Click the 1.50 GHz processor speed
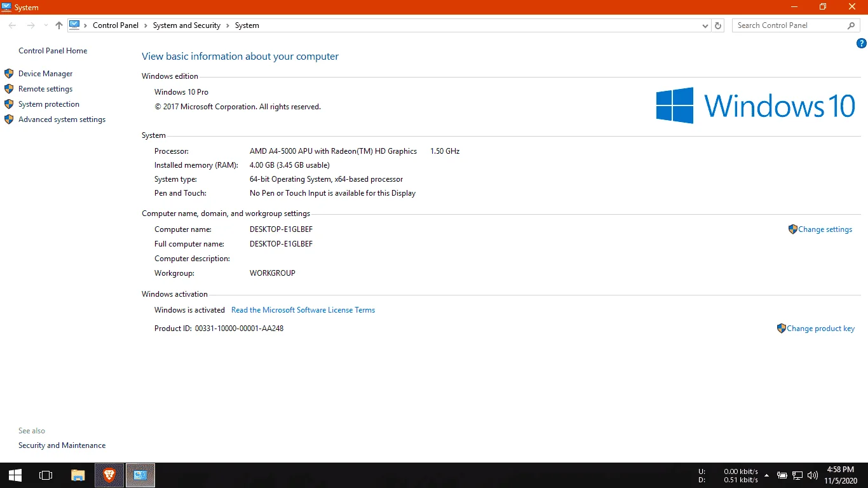 [x=445, y=151]
